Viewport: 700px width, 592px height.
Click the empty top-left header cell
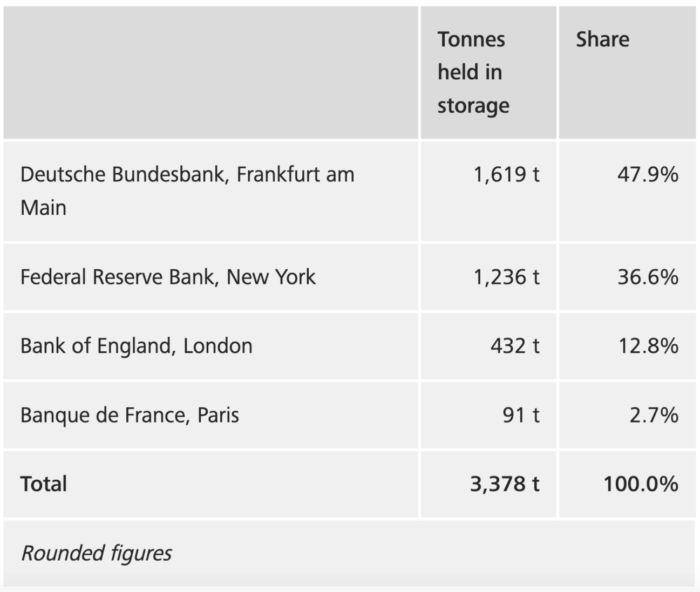(x=210, y=72)
